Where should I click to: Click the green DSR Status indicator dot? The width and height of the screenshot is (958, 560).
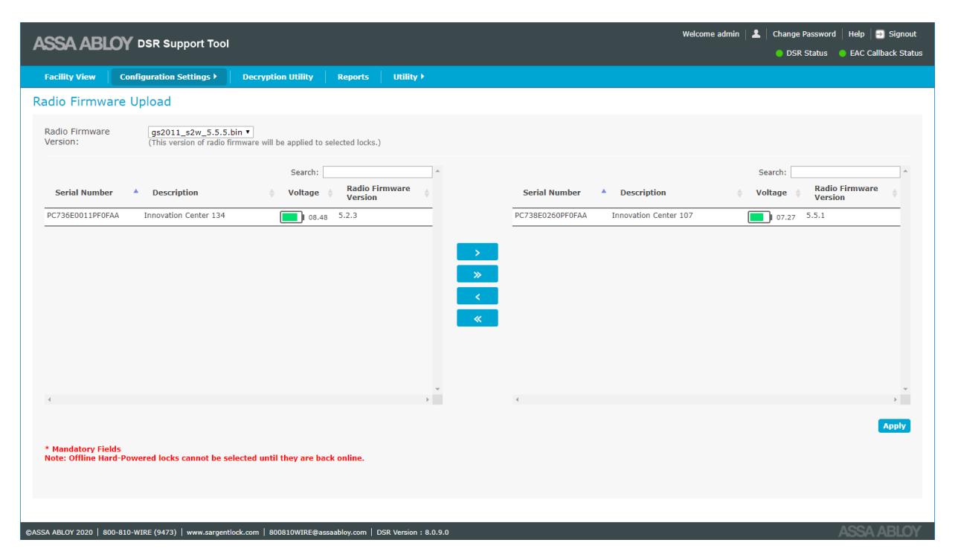pyautogui.click(x=779, y=53)
